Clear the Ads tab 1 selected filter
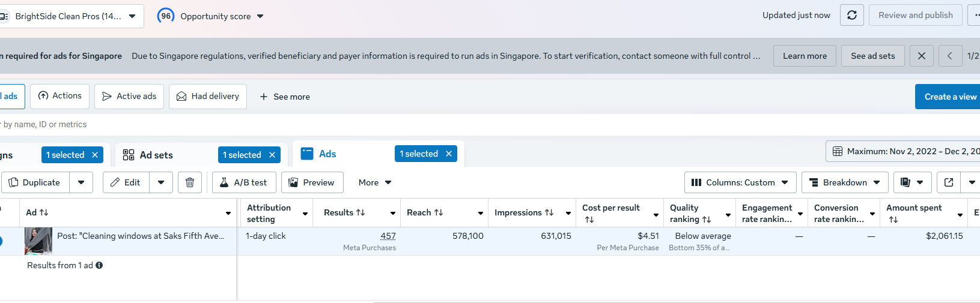 tap(448, 154)
